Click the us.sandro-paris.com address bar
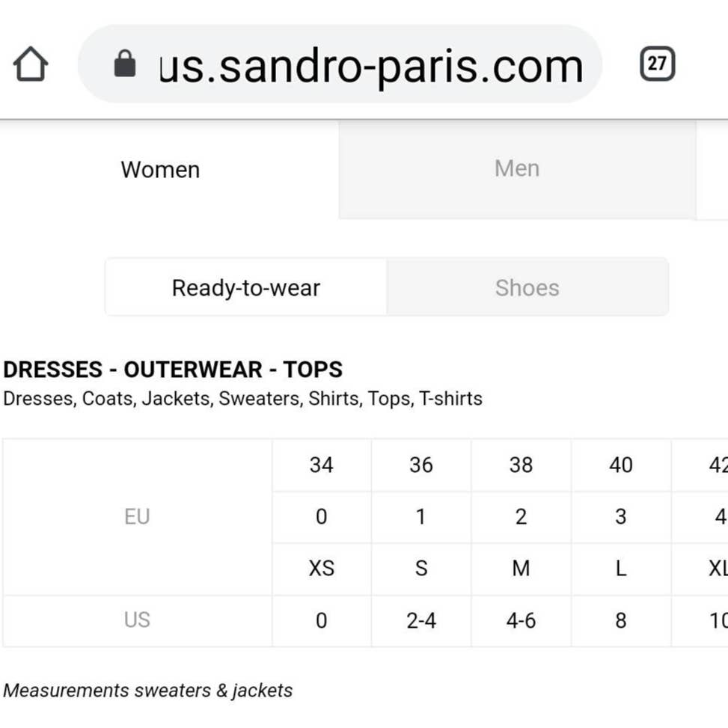The height and width of the screenshot is (728, 728). (340, 64)
